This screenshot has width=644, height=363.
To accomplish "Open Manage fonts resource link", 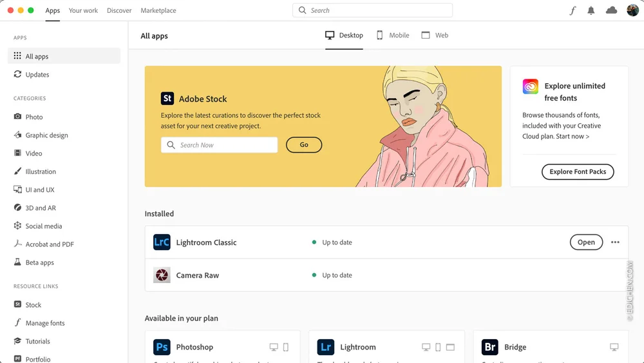I will coord(39,323).
